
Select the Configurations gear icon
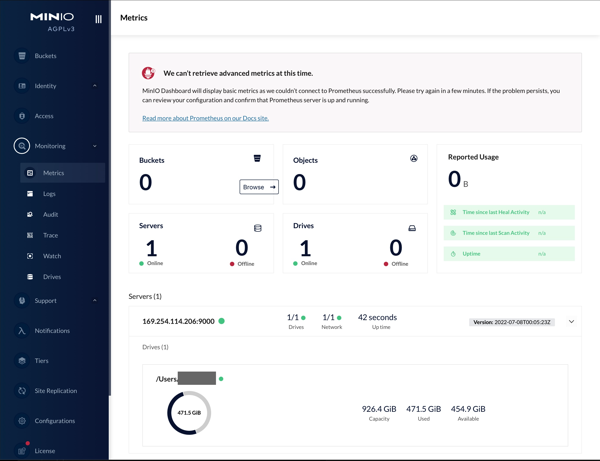(x=22, y=420)
